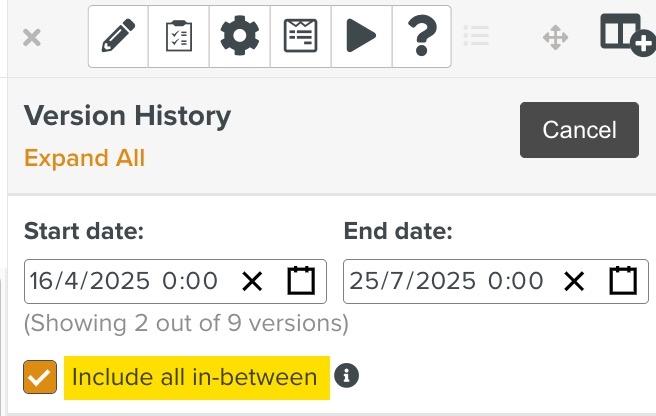Close the panel with the X icon
656x416 pixels.
pos(32,38)
